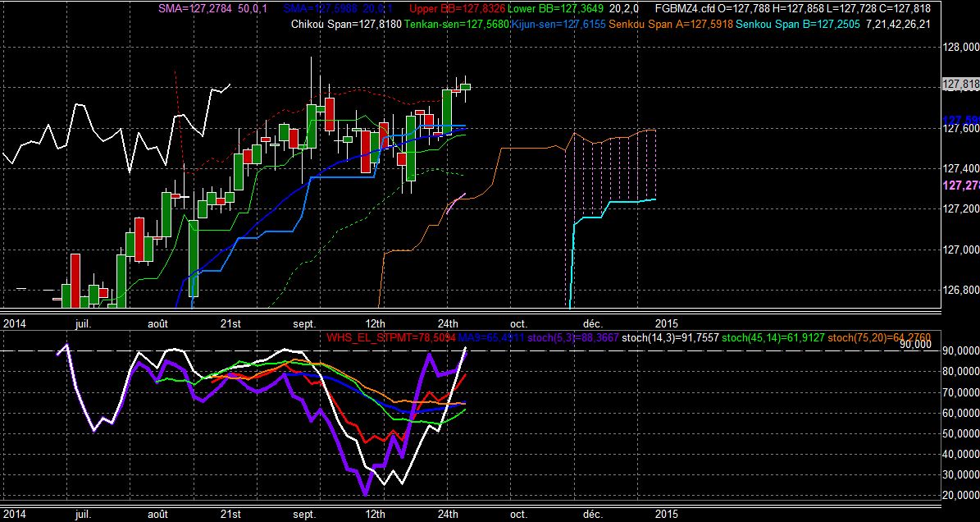Click the Chikou Span=127,8180 label
This screenshot has height=522, width=980.
347,25
